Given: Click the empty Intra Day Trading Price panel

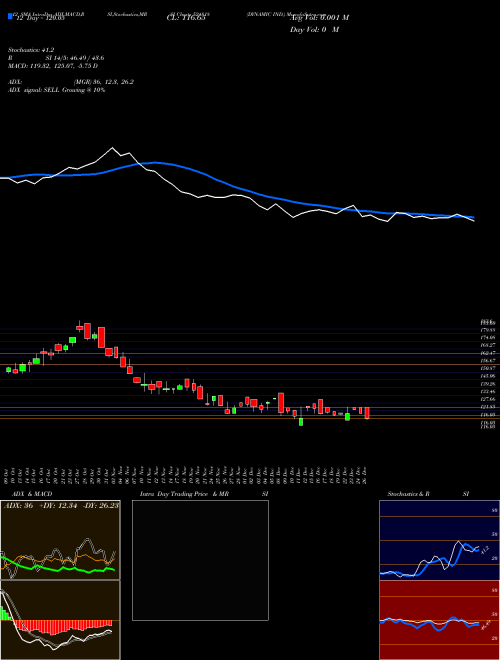Looking at the screenshot, I should click(x=200, y=560).
